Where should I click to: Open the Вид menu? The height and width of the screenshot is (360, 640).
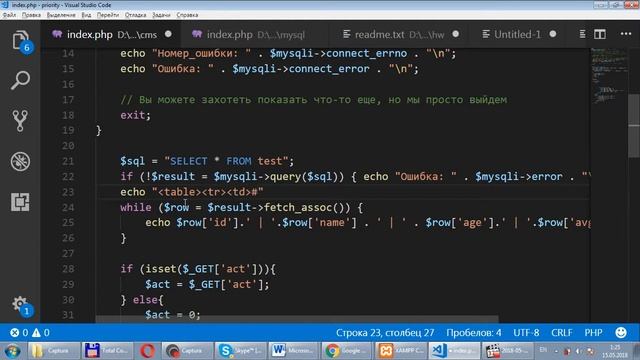(87, 15)
